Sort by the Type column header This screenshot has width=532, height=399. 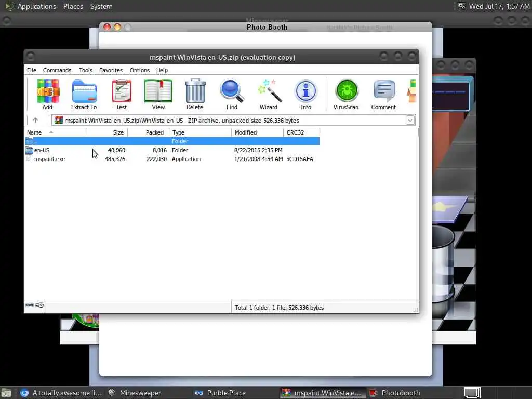(x=200, y=132)
